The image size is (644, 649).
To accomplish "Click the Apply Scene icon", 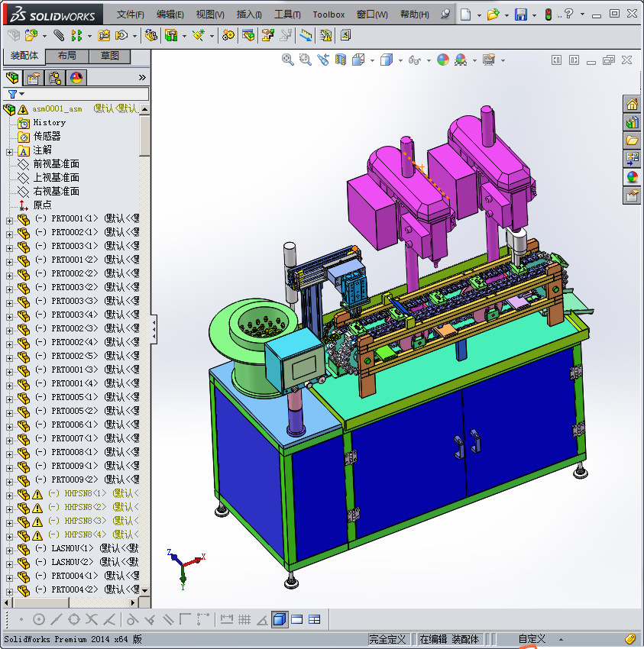I will [461, 60].
